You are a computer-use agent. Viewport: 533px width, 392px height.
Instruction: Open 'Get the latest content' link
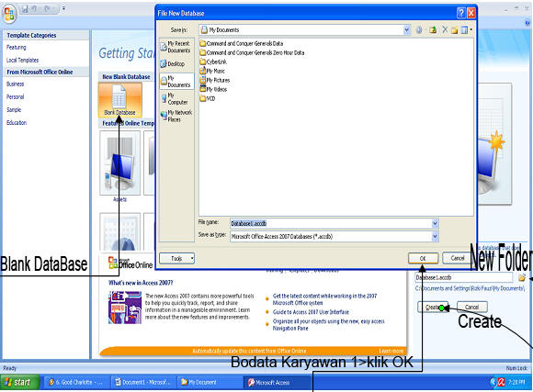pyautogui.click(x=324, y=299)
